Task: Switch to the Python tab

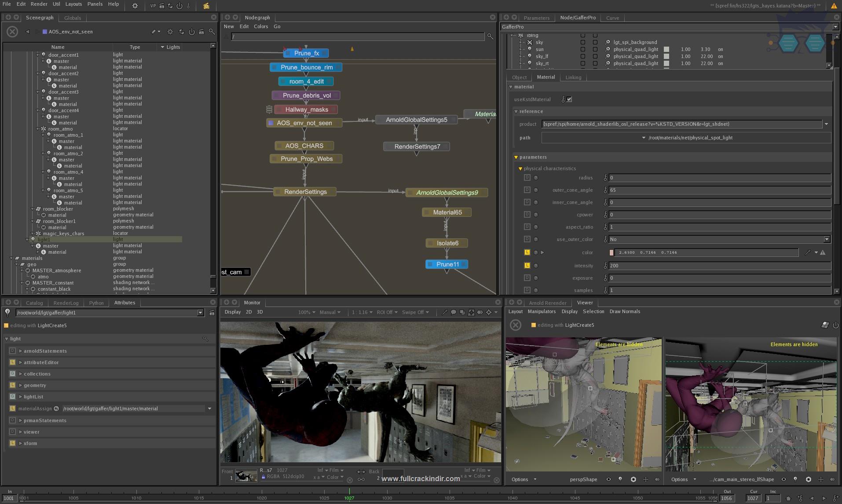Action: (x=96, y=303)
